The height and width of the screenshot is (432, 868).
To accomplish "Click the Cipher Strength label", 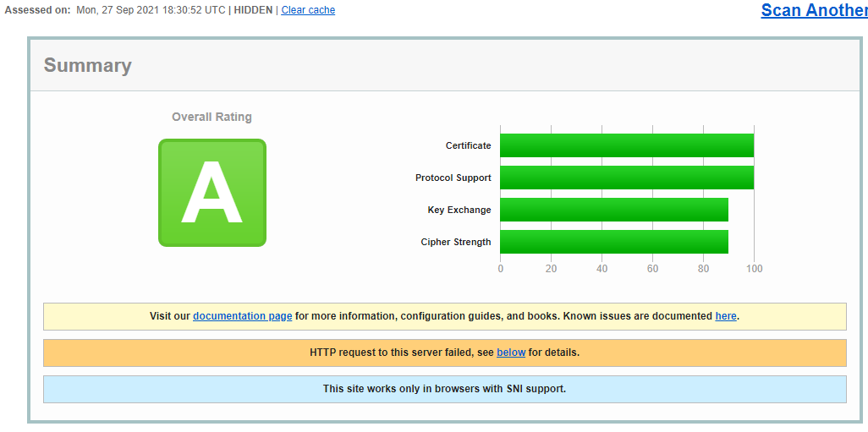I will point(456,242).
